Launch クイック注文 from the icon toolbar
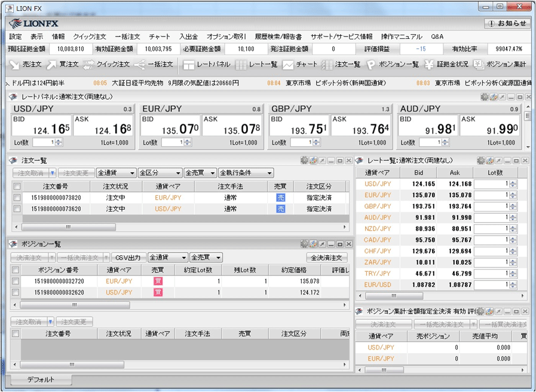Viewport: 536px width, 392px height. tap(106, 65)
